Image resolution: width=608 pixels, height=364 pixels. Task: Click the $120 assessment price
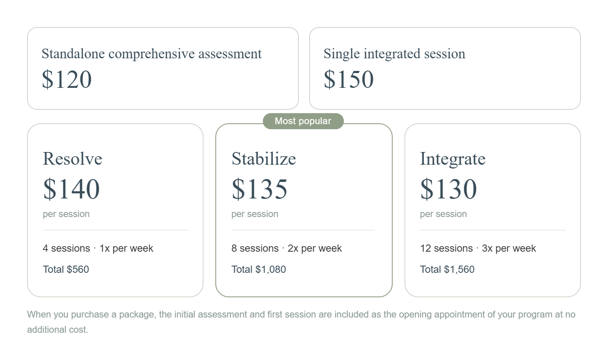pos(67,79)
